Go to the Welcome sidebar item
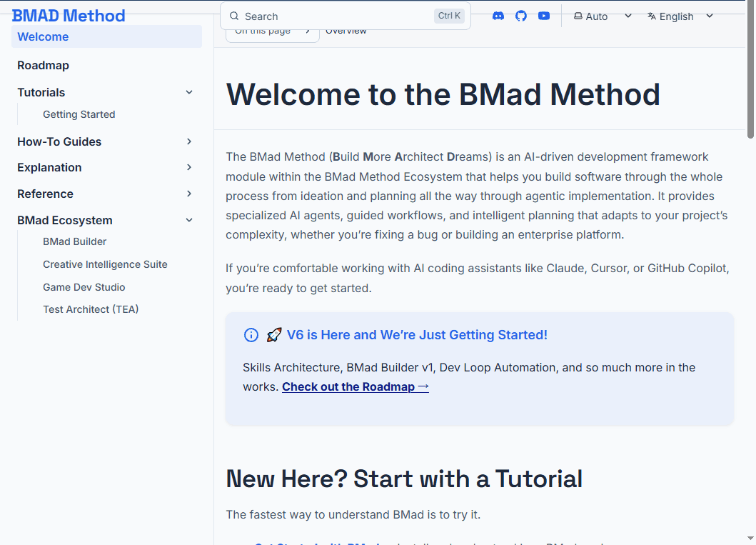Screen dimensions: 756x545 pyautogui.click(x=106, y=36)
